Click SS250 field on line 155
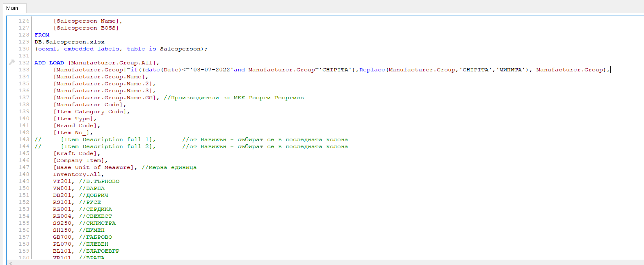Image resolution: width=644 pixels, height=265 pixels. [62, 223]
